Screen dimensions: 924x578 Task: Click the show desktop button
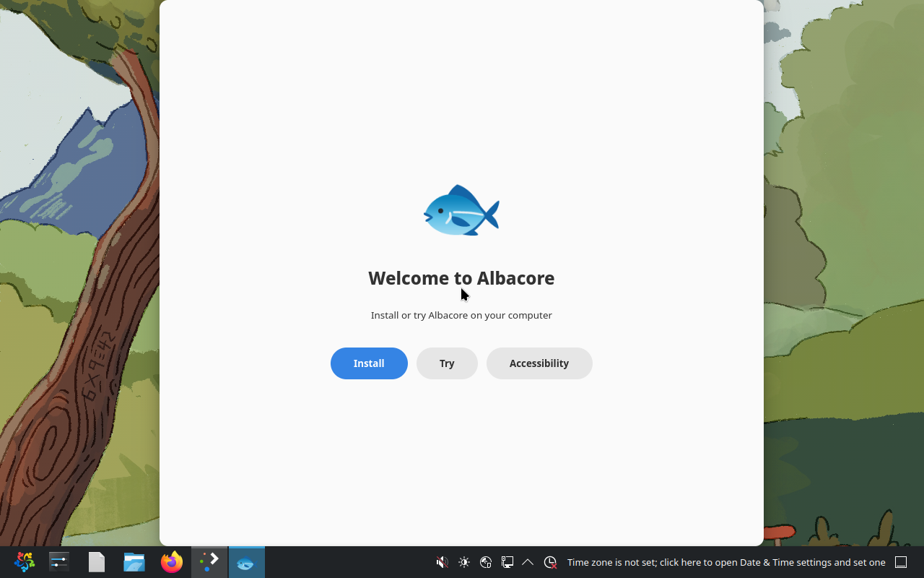point(901,562)
